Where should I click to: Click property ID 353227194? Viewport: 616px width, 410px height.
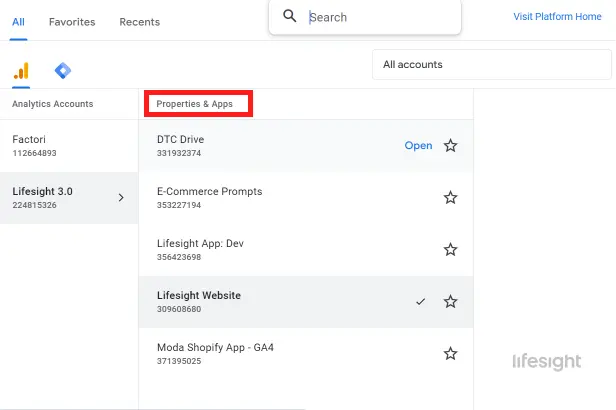click(179, 205)
